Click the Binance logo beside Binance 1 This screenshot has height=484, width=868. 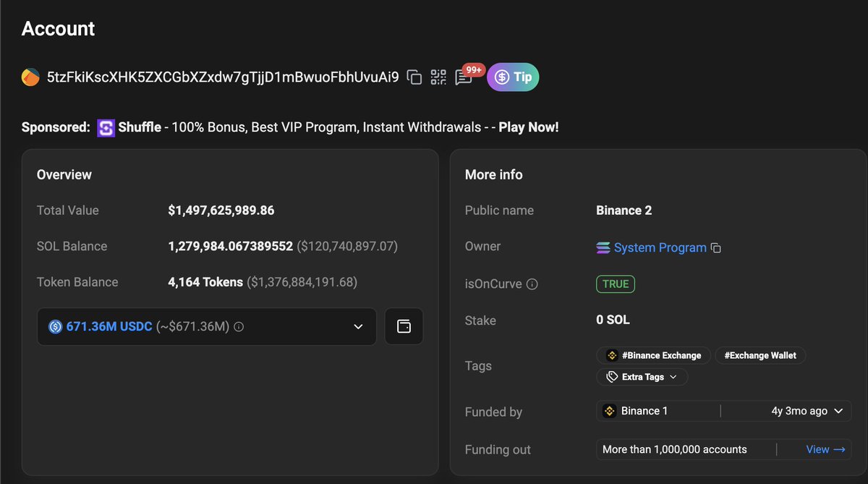coord(610,411)
